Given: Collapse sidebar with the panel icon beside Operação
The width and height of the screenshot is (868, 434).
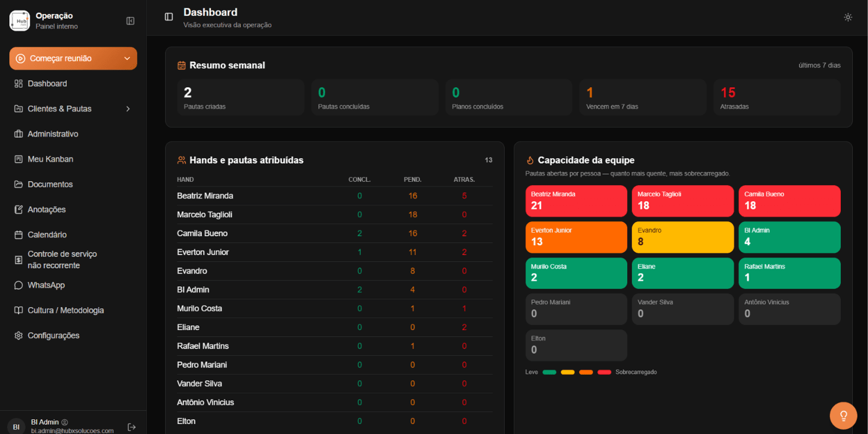Looking at the screenshot, I should click(130, 21).
